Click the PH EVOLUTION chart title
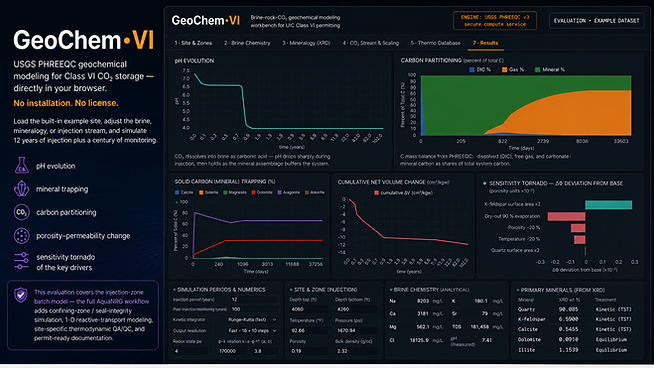 coord(194,61)
